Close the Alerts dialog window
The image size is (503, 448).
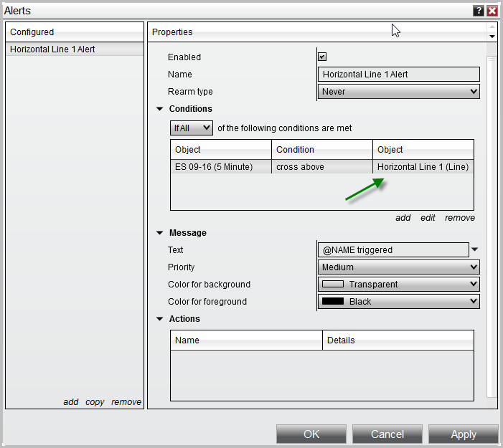tap(492, 11)
